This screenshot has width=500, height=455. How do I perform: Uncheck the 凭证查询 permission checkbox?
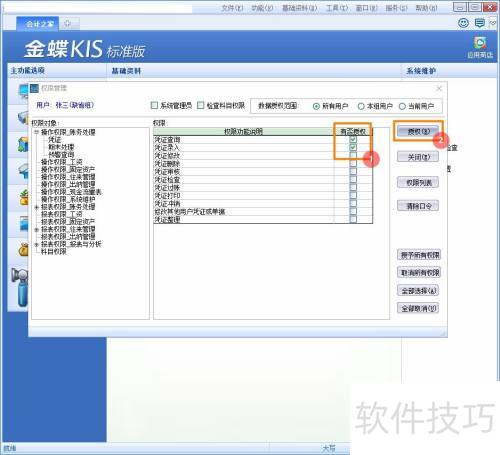click(x=353, y=139)
